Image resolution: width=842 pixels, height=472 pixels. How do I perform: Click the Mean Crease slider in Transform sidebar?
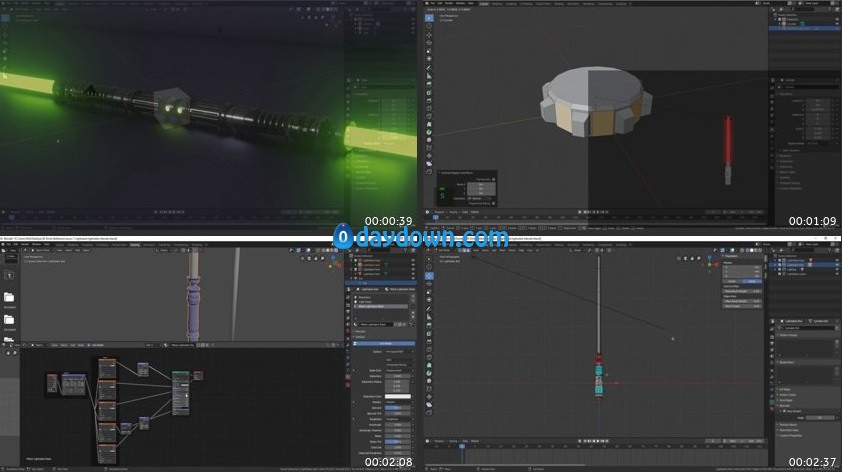[x=742, y=306]
